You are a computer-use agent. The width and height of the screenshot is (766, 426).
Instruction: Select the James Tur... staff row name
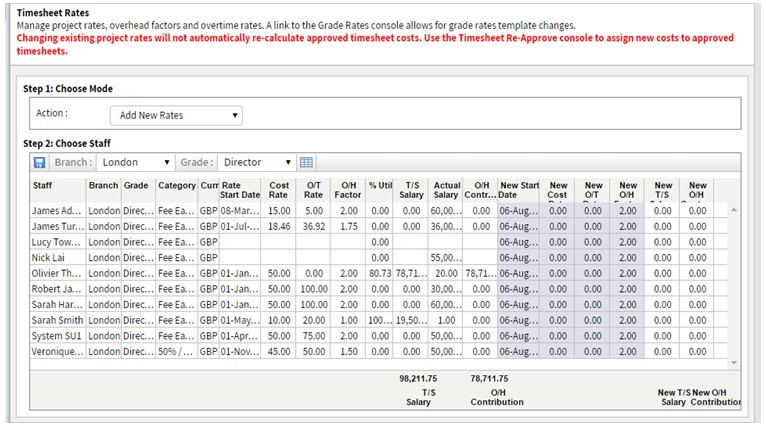(x=58, y=226)
